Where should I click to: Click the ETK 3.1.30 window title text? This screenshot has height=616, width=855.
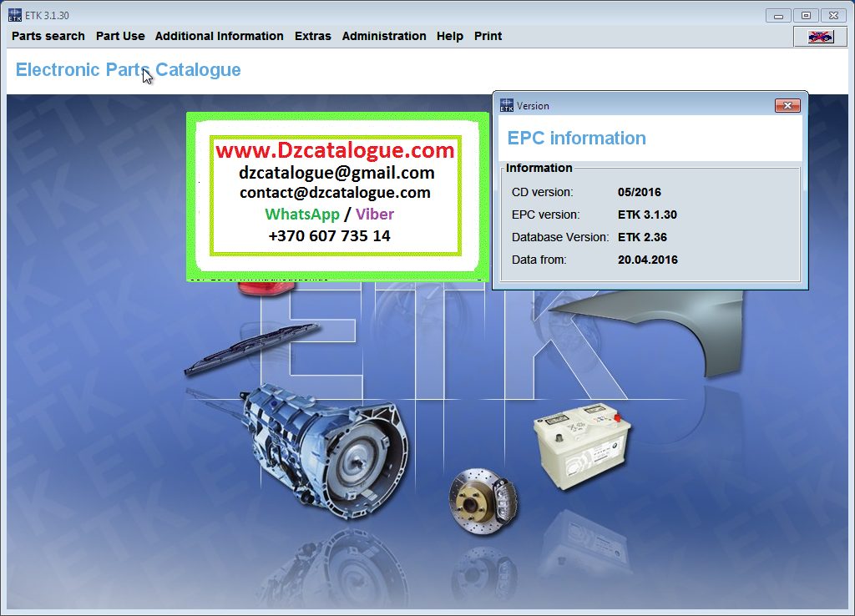pyautogui.click(x=47, y=15)
